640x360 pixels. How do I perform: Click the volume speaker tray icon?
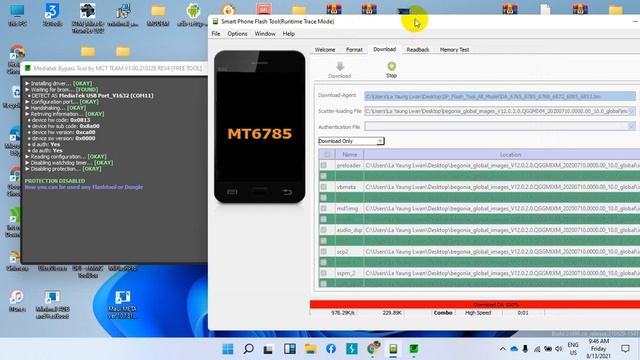point(559,349)
